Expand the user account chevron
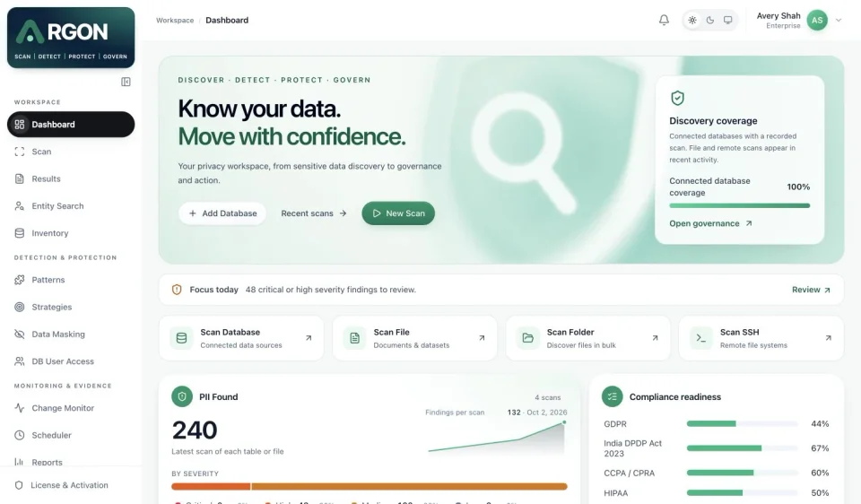The height and width of the screenshot is (504, 861). (x=839, y=21)
